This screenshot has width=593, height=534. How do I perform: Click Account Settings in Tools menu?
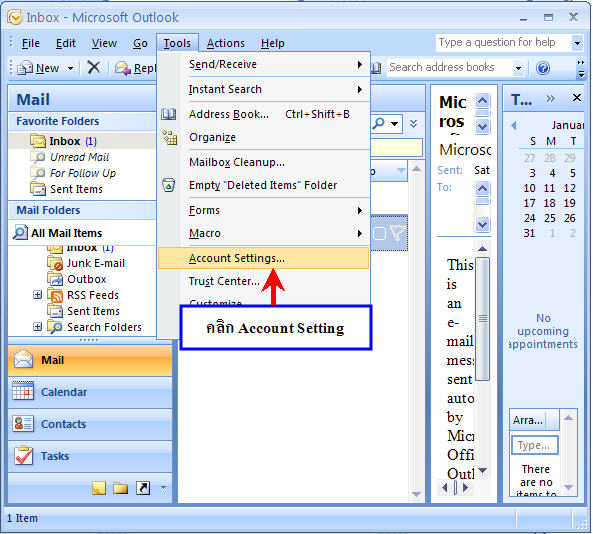click(264, 258)
